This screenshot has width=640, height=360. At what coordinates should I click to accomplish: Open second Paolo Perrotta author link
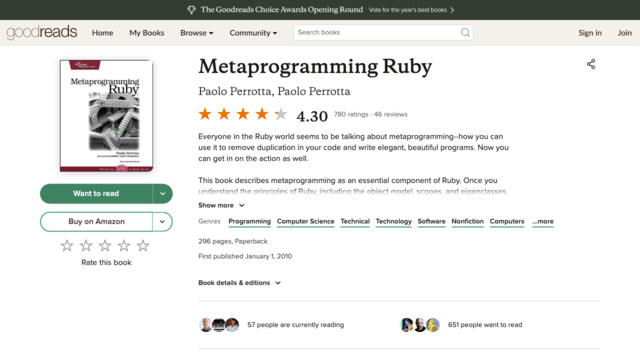coord(314,91)
